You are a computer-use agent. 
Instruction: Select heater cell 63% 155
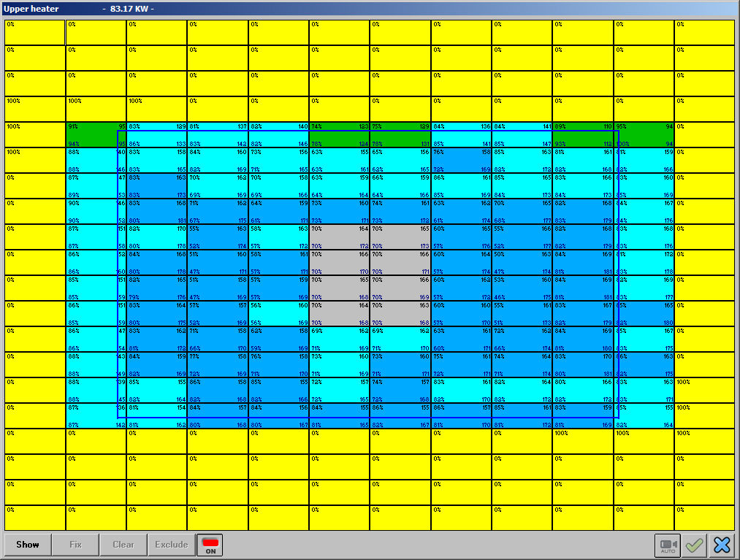(x=340, y=161)
